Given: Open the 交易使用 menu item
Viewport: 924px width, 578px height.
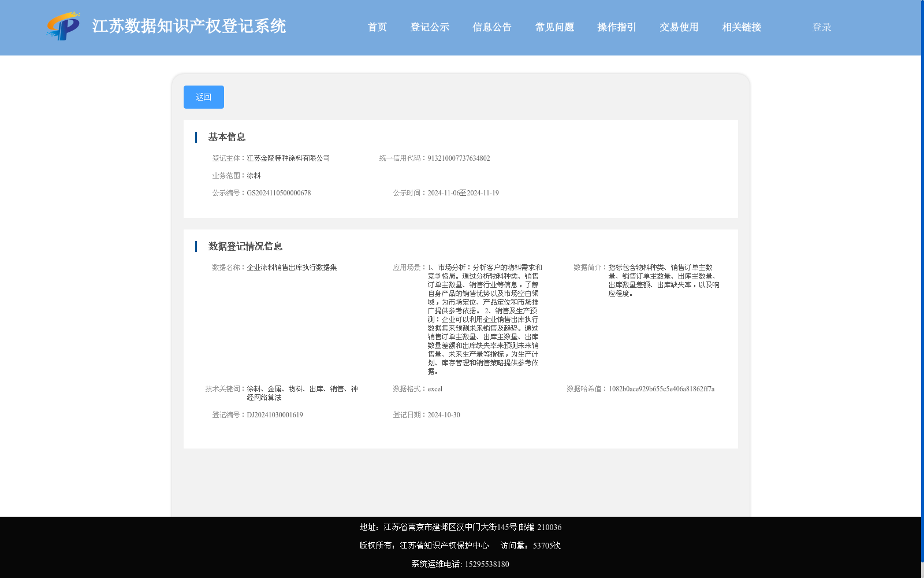Looking at the screenshot, I should click(x=679, y=27).
